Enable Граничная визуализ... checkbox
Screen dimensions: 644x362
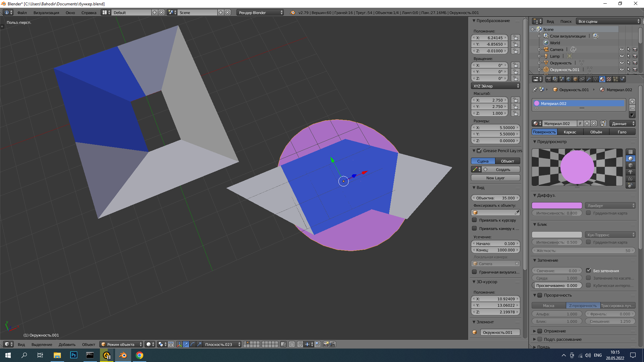click(x=474, y=272)
